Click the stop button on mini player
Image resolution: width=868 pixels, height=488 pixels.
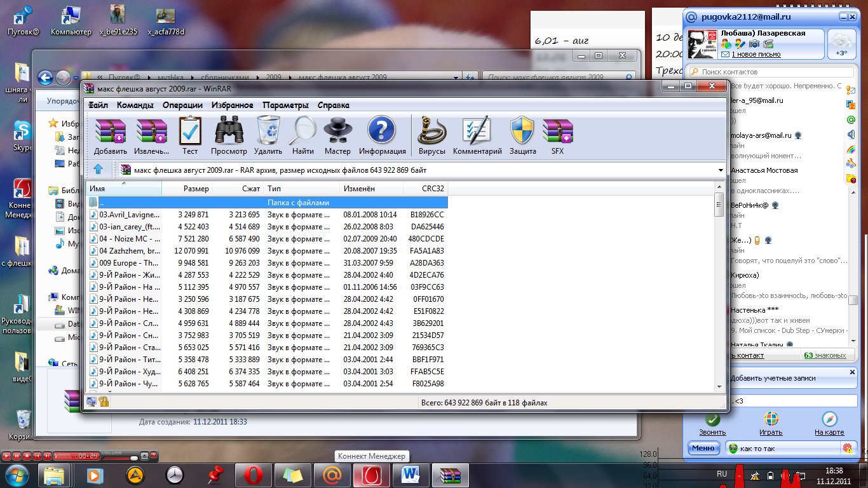click(27, 456)
